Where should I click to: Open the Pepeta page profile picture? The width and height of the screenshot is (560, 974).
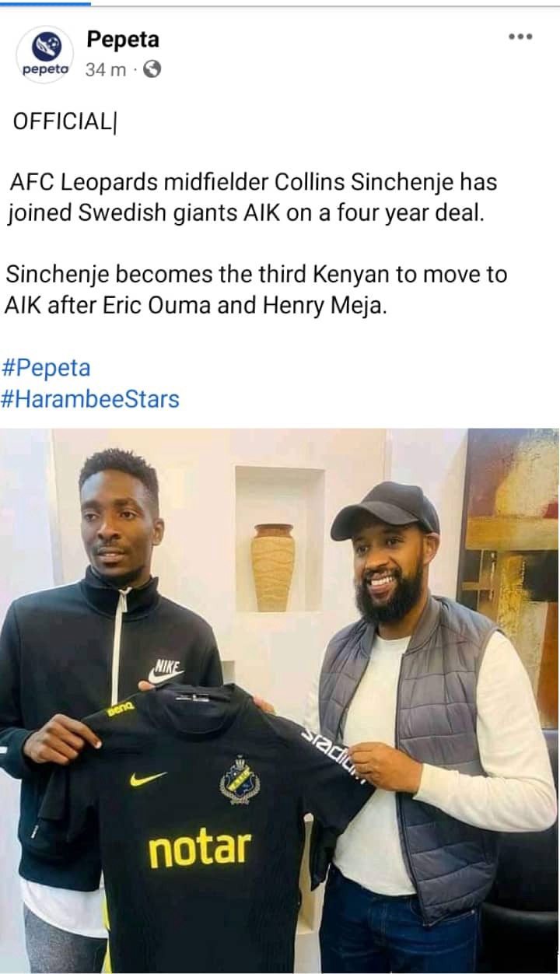pyautogui.click(x=44, y=54)
